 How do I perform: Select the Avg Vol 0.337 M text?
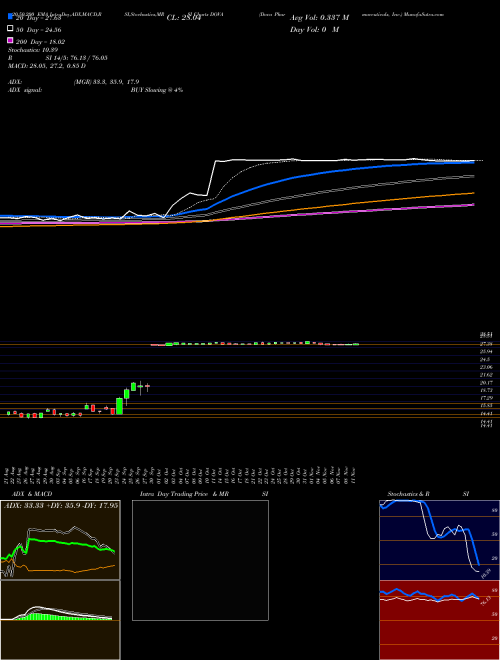[x=319, y=18]
